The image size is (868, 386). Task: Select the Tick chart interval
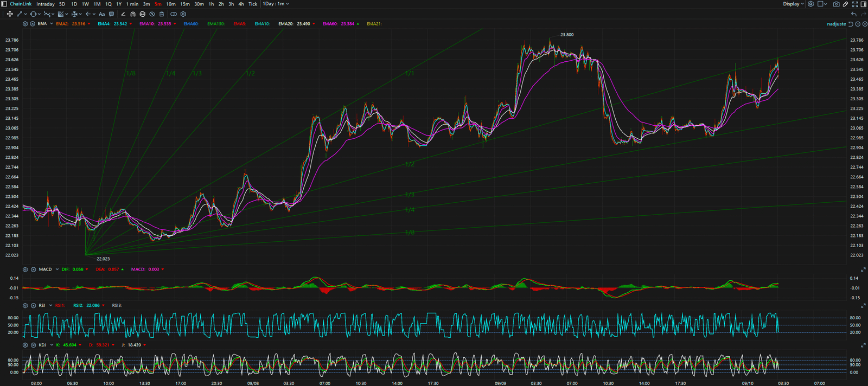253,4
